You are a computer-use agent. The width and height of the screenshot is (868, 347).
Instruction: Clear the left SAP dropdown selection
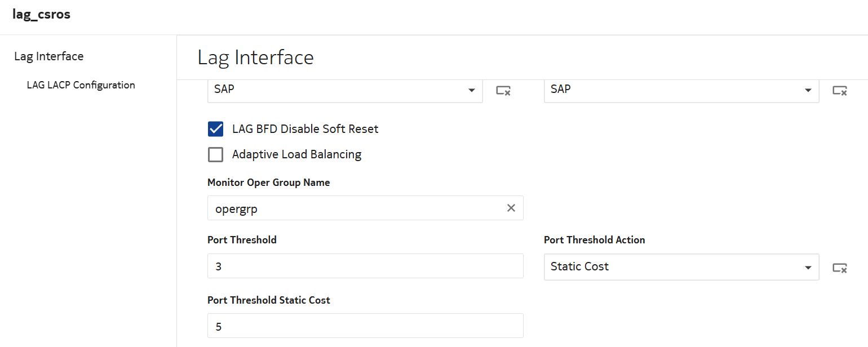point(503,90)
